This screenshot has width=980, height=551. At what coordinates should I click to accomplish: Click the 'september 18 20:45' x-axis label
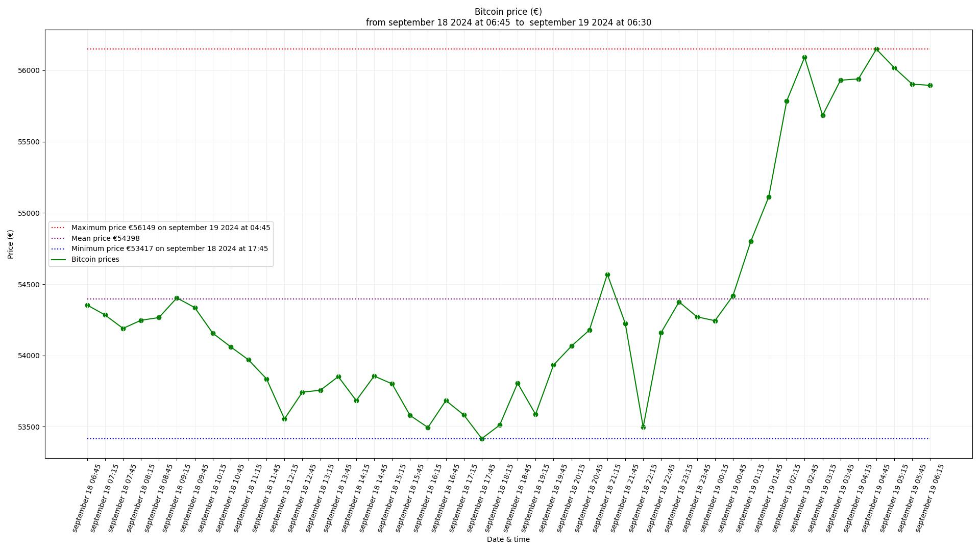click(589, 498)
